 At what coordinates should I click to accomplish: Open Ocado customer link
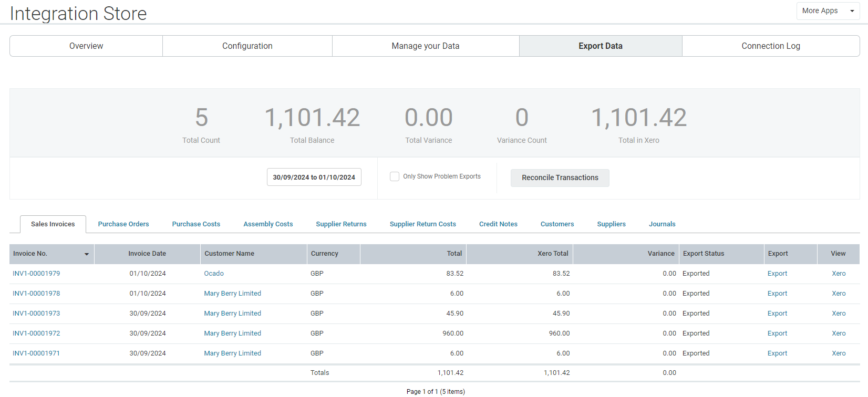(214, 274)
